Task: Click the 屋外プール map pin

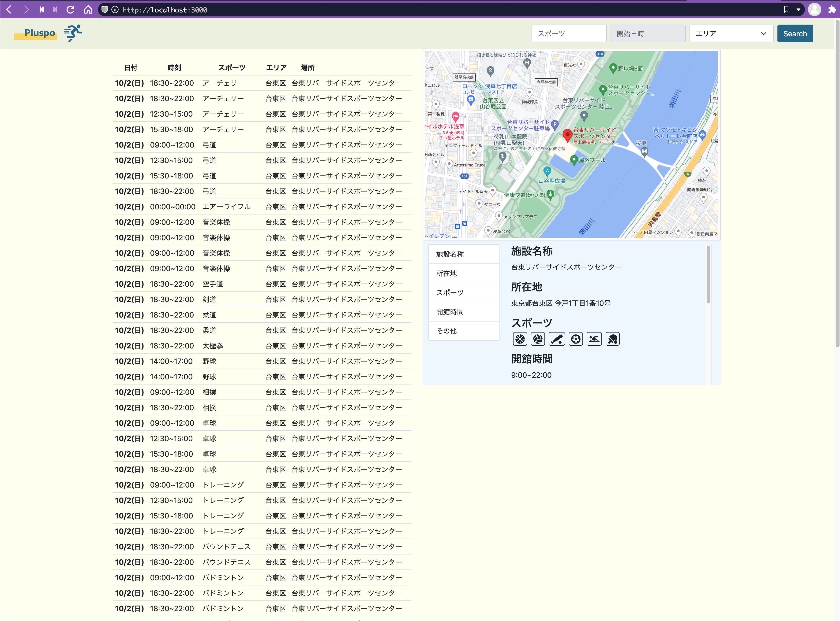Action: click(x=574, y=159)
